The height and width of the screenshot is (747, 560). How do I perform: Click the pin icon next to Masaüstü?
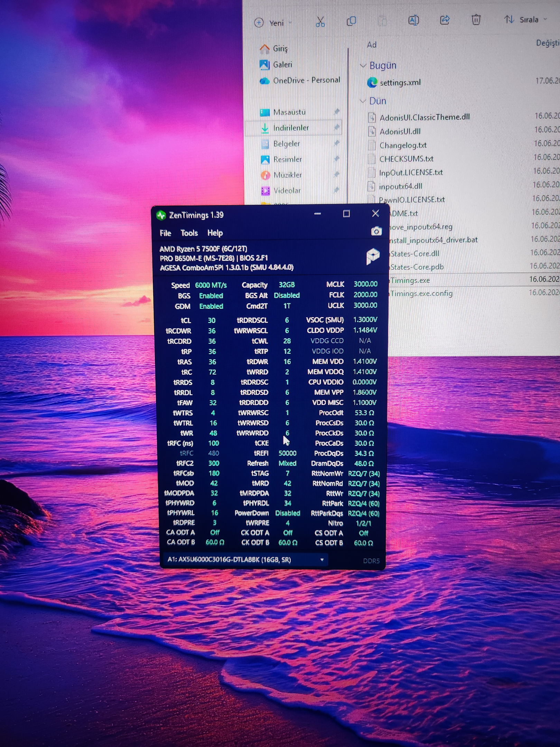pyautogui.click(x=337, y=111)
